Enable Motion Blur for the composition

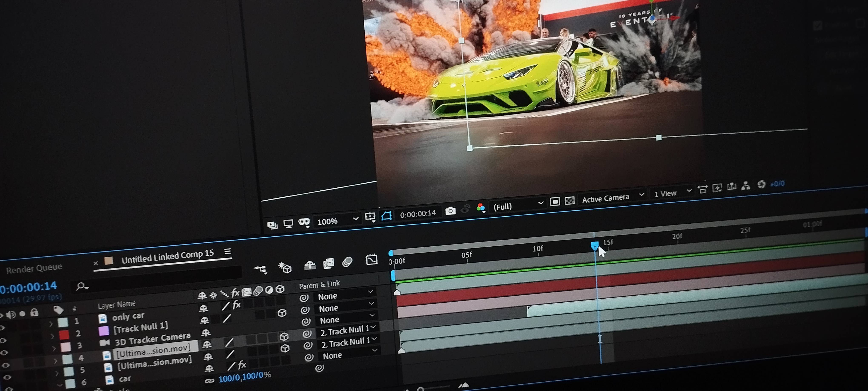tap(347, 262)
